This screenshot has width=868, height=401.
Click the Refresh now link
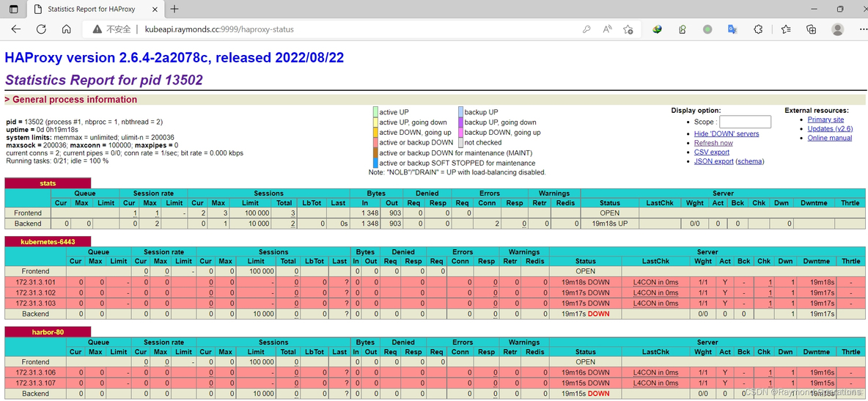point(713,143)
